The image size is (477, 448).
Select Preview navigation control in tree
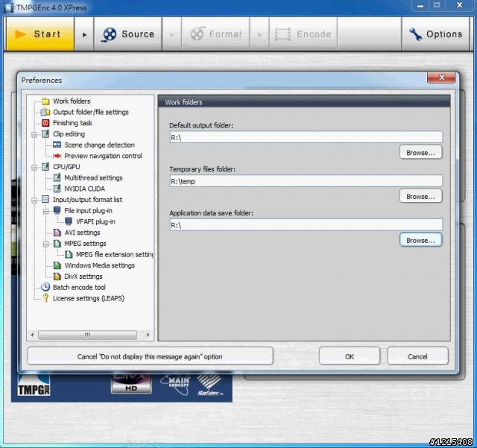(x=103, y=156)
